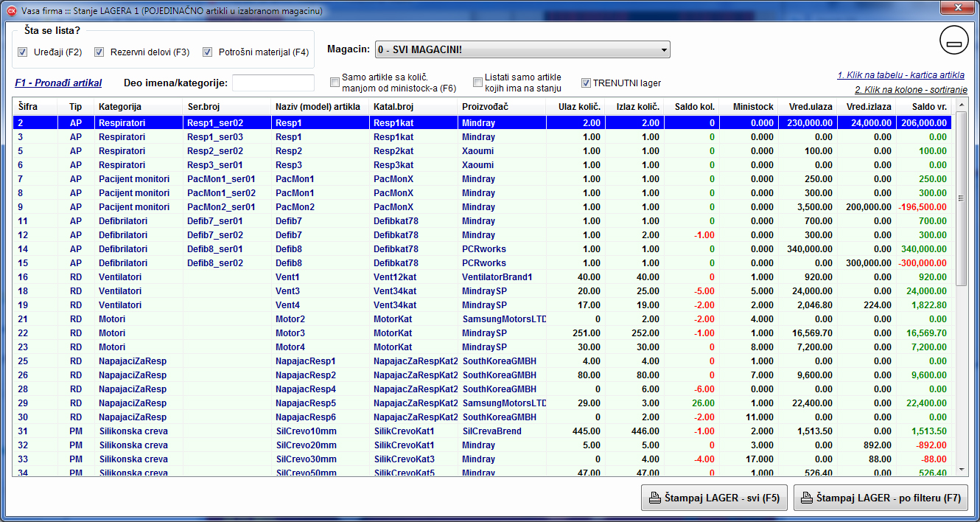Click the 445.00 input quantity cell
Screen dimensions: 980x522
tap(575, 431)
